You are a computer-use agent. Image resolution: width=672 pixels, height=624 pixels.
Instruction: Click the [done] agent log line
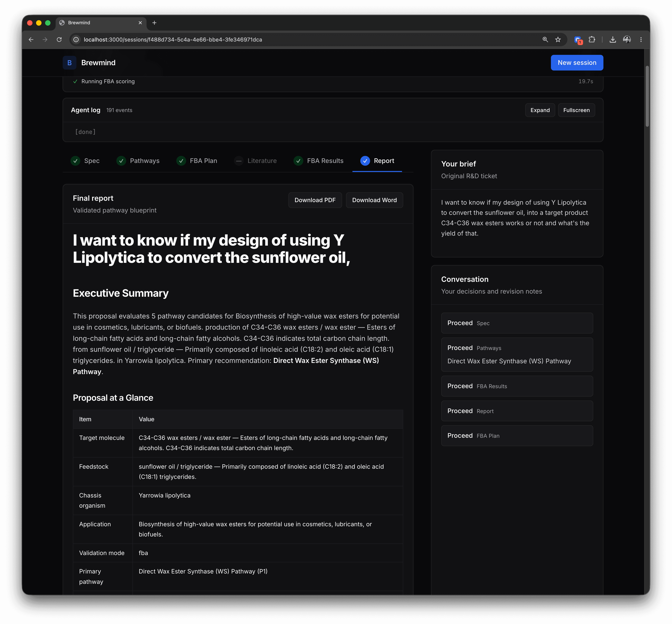tap(85, 132)
